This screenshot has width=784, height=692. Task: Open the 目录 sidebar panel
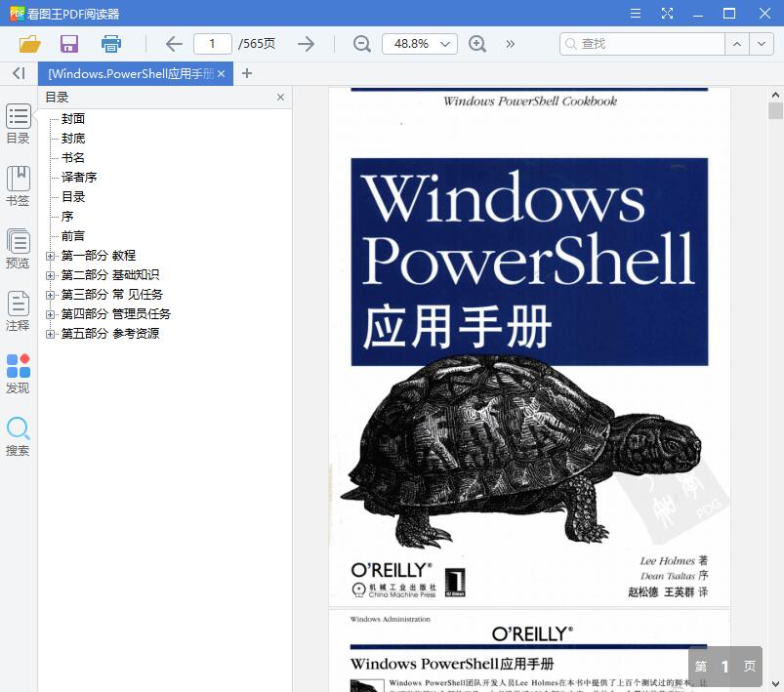18,124
